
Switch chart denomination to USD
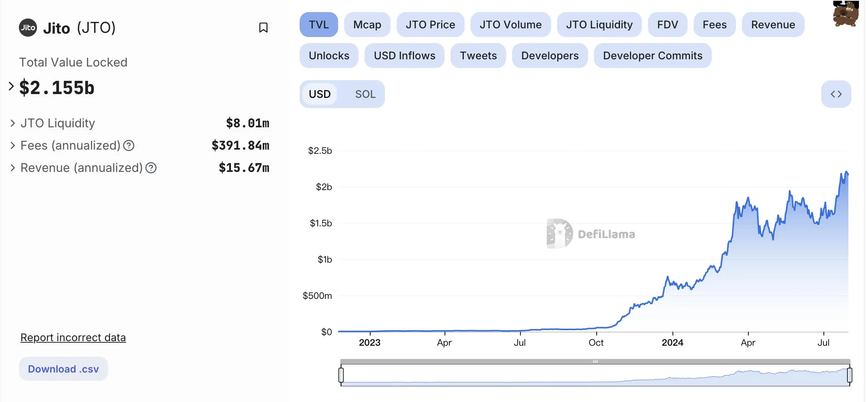(x=320, y=94)
